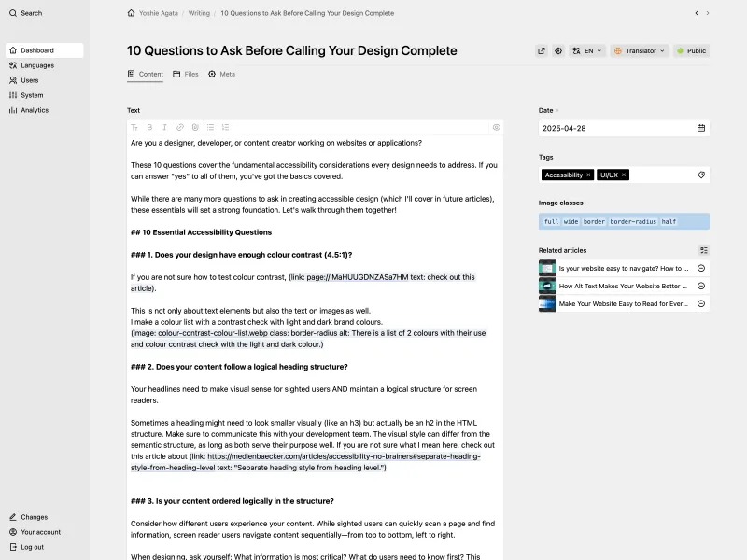Insert a link via toolbar icon
This screenshot has width=747, height=560.
tap(180, 127)
